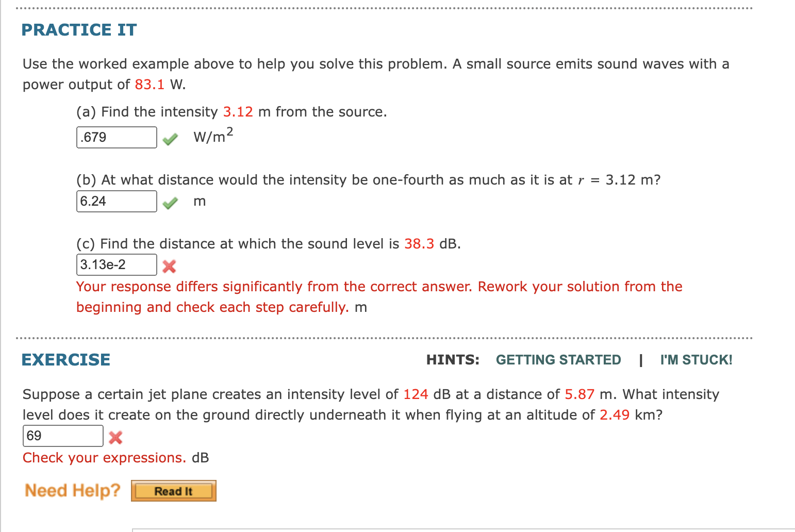This screenshot has width=795, height=532.
Task: Click the highlighted power value 83.1 W
Action: [150, 84]
